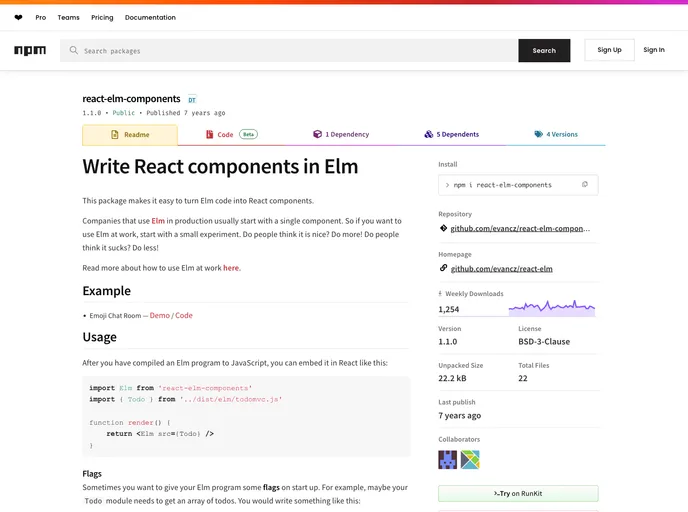Click the homepage chain-link icon
Screen dimensions: 688x512
point(443,268)
